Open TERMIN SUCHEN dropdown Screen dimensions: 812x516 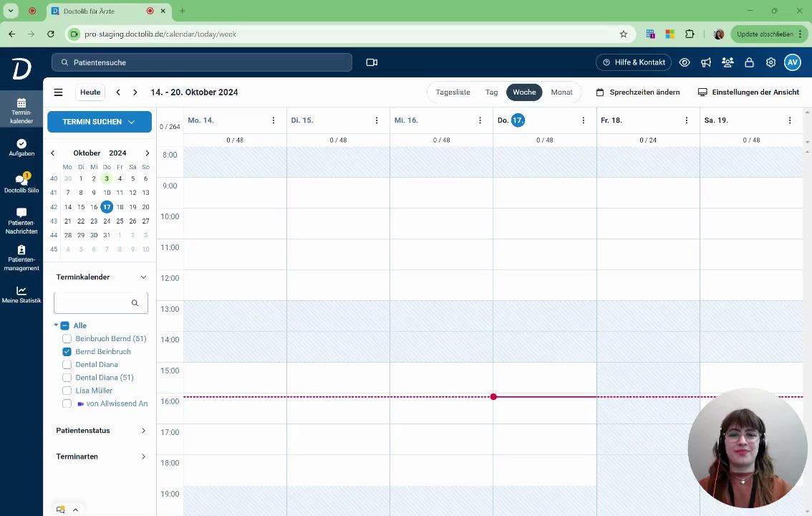pyautogui.click(x=100, y=122)
